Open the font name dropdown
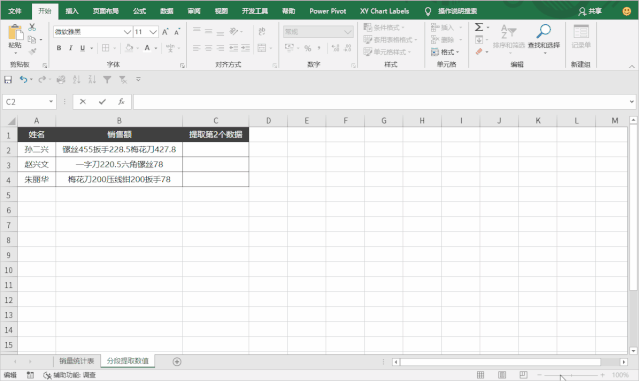The image size is (639, 381). click(x=128, y=32)
